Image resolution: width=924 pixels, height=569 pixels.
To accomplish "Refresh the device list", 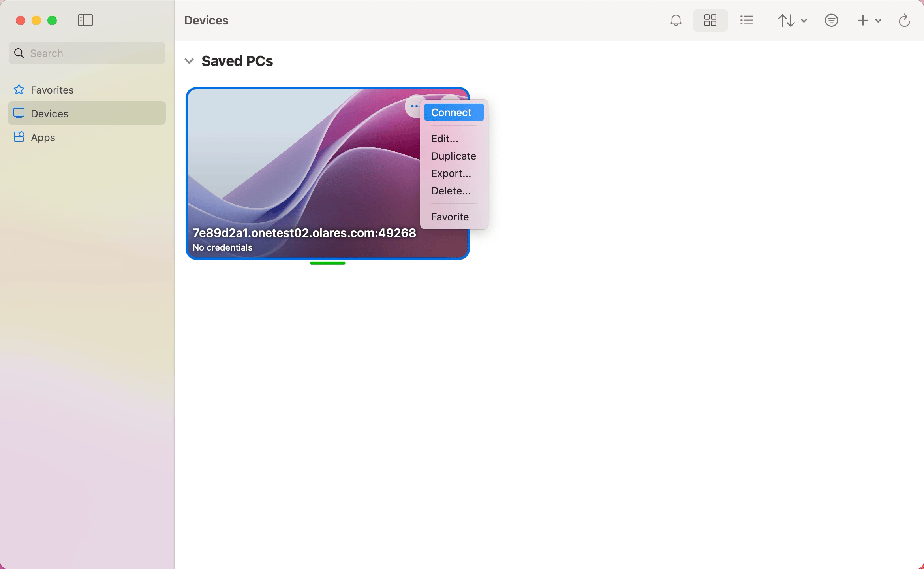I will [x=905, y=20].
